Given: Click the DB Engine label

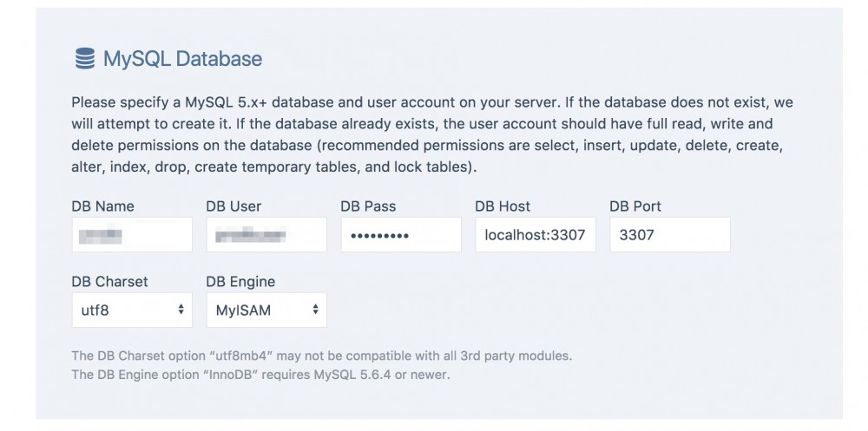Looking at the screenshot, I should coord(240,282).
